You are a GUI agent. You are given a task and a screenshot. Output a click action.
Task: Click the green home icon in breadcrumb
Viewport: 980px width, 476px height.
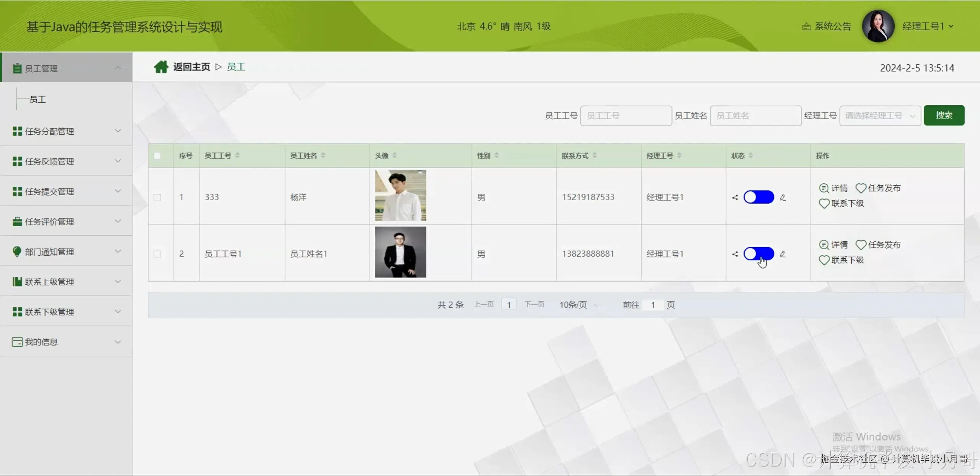pyautogui.click(x=161, y=67)
